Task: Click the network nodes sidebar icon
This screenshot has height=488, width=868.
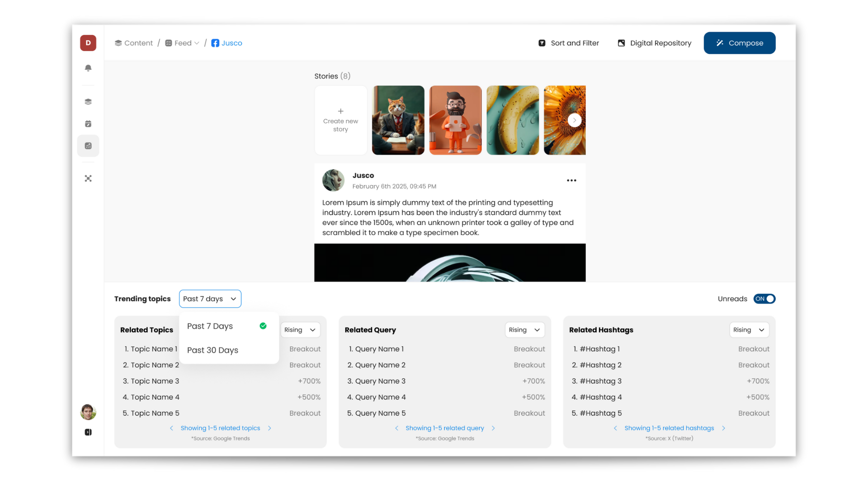Action: point(88,178)
